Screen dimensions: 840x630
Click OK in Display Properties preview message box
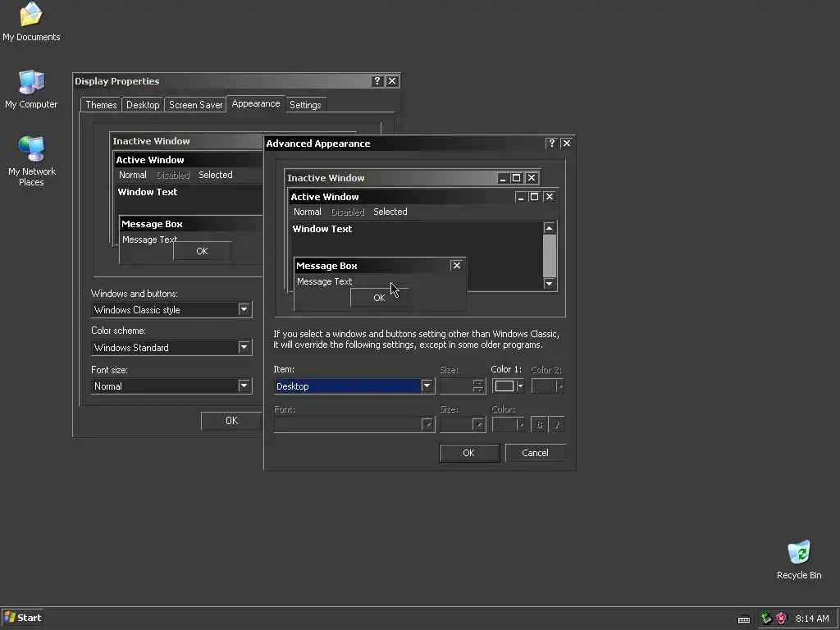click(x=202, y=251)
